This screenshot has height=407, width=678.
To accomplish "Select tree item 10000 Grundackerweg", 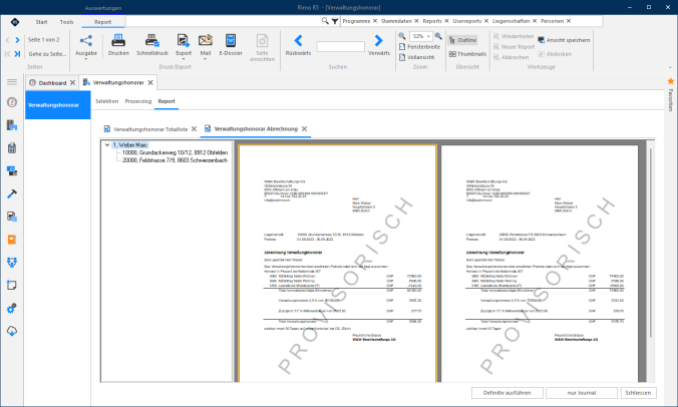I will (x=175, y=153).
